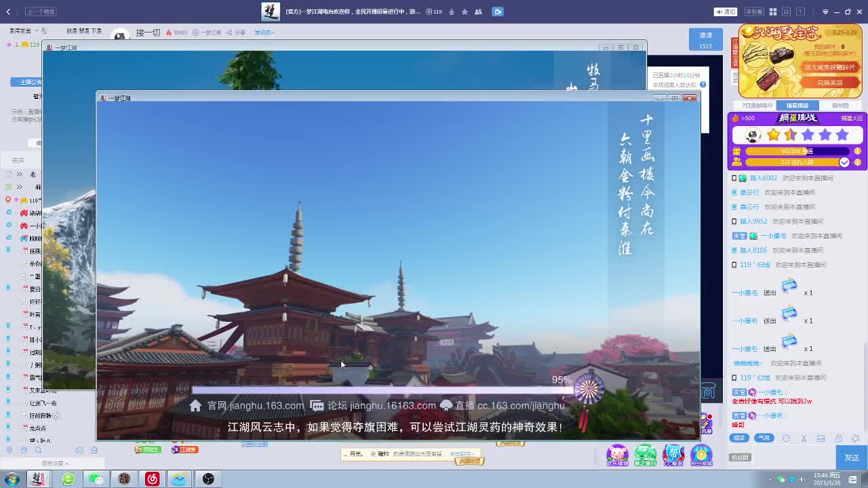Screen dimensions: 868x488
Task: Click the 60/100 gift progress bar
Action: (797, 151)
